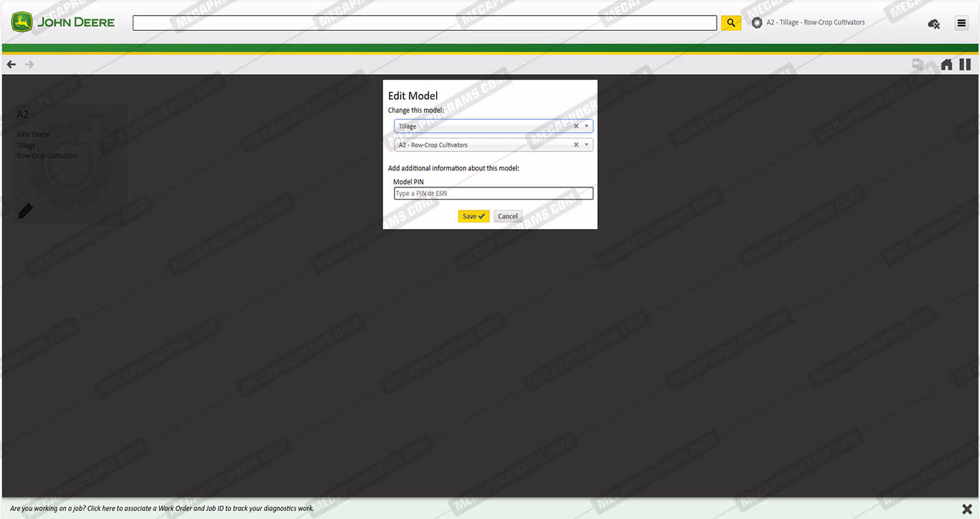Click the Work Order and Job ID link
980x519 pixels.
tap(161, 508)
